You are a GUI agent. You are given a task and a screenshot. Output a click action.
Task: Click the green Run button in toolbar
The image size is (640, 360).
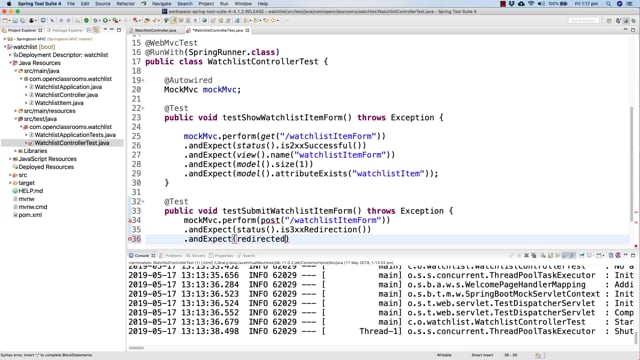(x=105, y=20)
